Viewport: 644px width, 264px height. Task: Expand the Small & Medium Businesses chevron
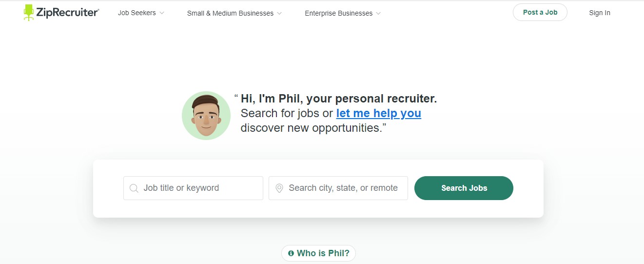coord(279,14)
